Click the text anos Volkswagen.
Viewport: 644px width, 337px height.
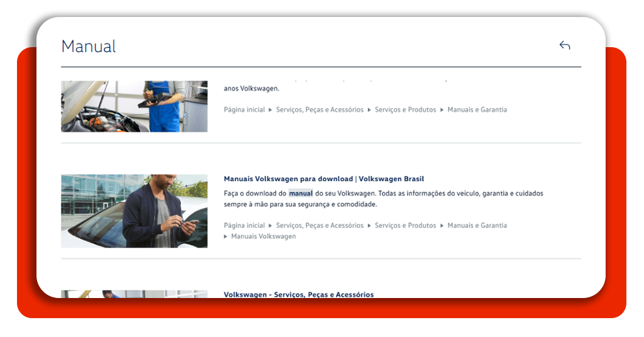[x=252, y=88]
